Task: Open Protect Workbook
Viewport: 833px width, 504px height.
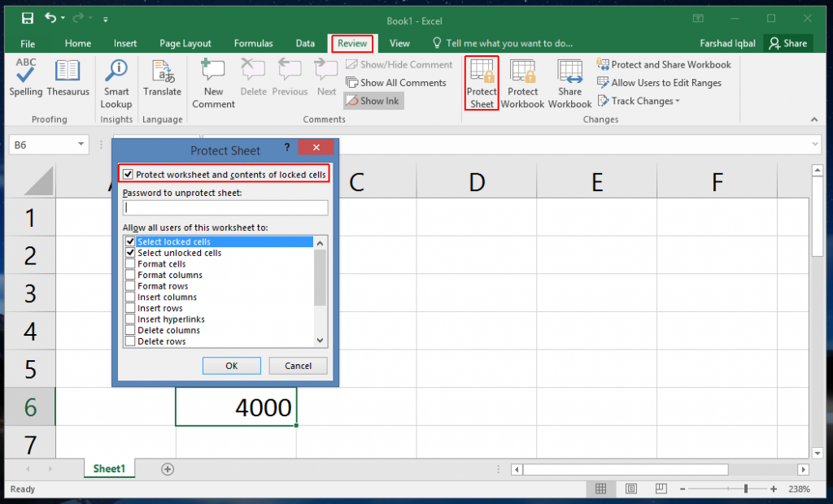Action: (x=522, y=81)
